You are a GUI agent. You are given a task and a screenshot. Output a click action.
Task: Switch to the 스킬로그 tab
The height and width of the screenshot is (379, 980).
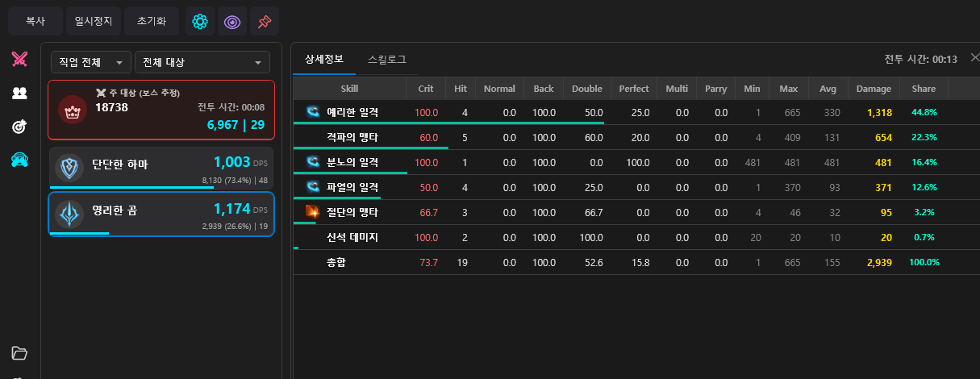[x=386, y=60]
